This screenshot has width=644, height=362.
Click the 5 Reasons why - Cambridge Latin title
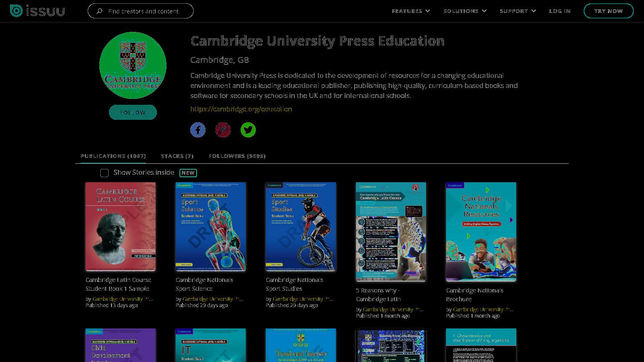point(378,295)
